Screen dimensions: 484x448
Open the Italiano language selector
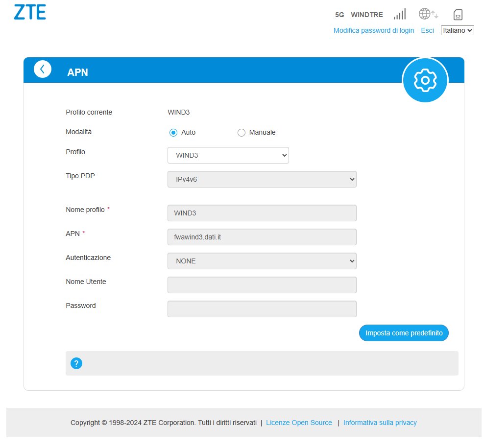pyautogui.click(x=457, y=30)
